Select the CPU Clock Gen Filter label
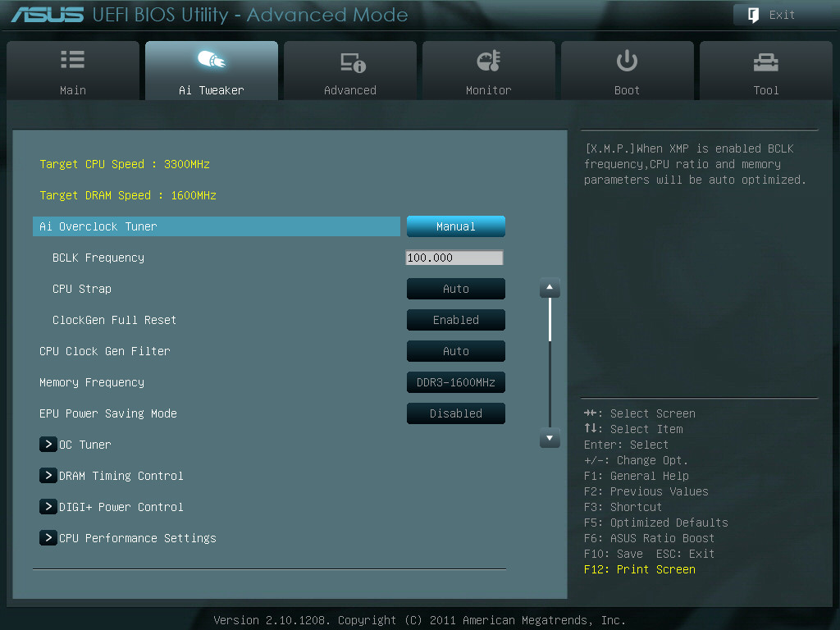The height and width of the screenshot is (630, 840). click(105, 351)
